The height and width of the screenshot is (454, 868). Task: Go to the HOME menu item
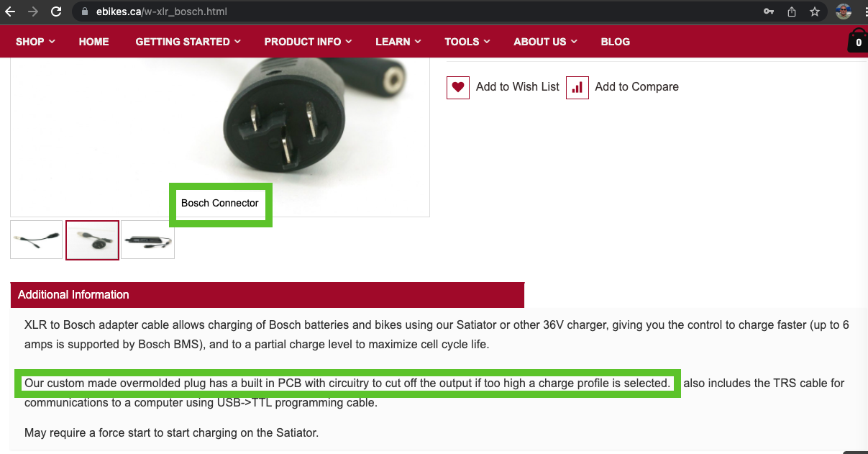(94, 42)
